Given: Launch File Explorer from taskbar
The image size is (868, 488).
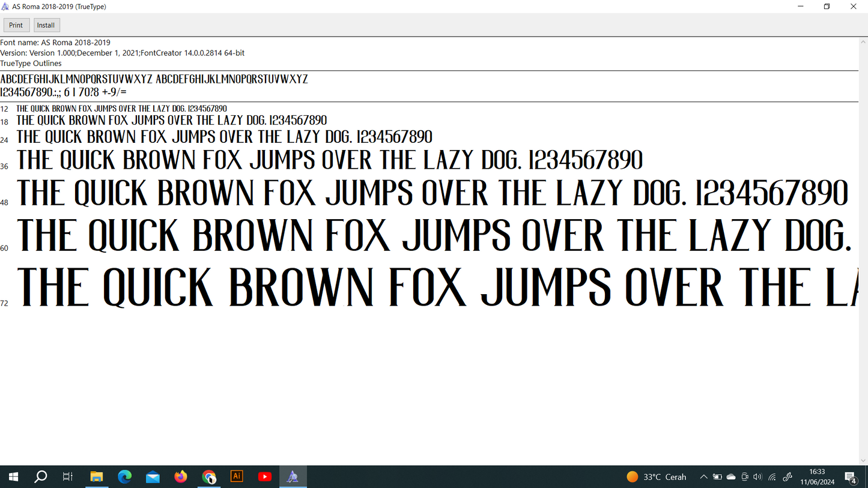Looking at the screenshot, I should click(x=97, y=477).
